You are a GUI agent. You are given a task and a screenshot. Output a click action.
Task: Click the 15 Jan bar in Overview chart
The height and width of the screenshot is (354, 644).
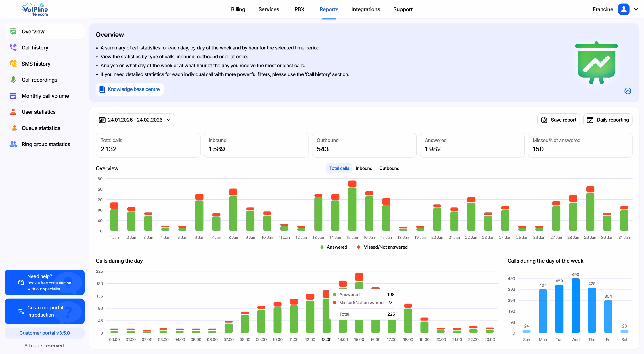[352, 206]
